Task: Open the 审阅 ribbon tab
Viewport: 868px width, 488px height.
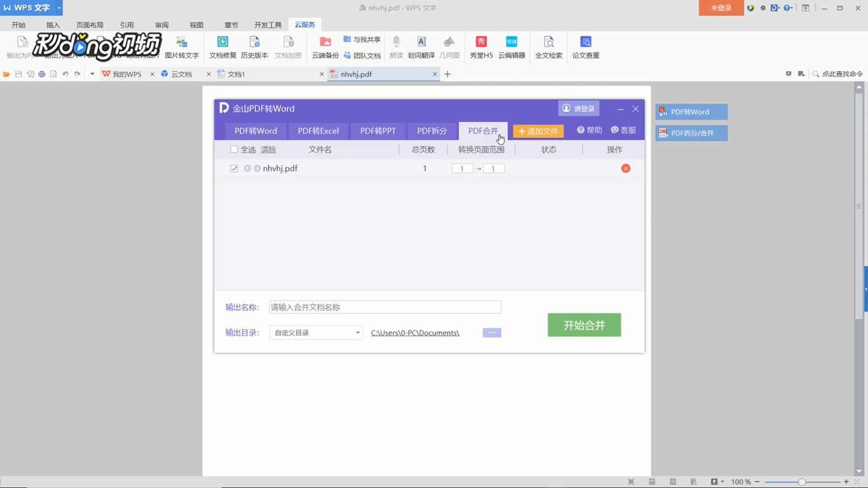Action: click(x=162, y=25)
